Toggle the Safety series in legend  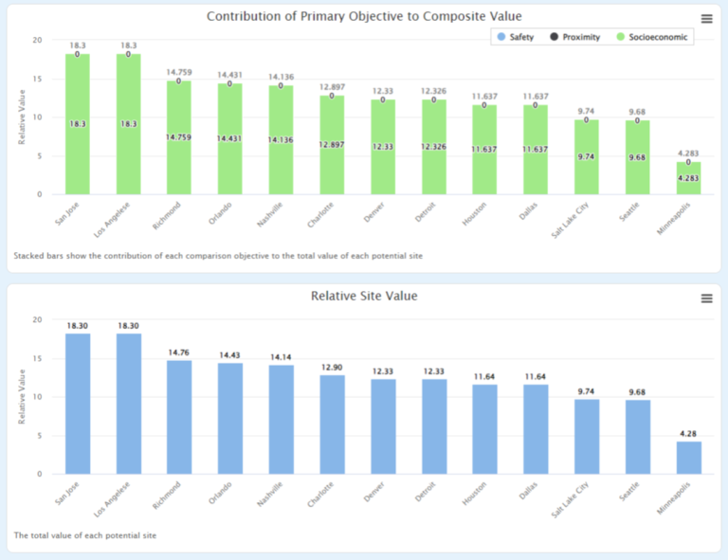(x=520, y=37)
